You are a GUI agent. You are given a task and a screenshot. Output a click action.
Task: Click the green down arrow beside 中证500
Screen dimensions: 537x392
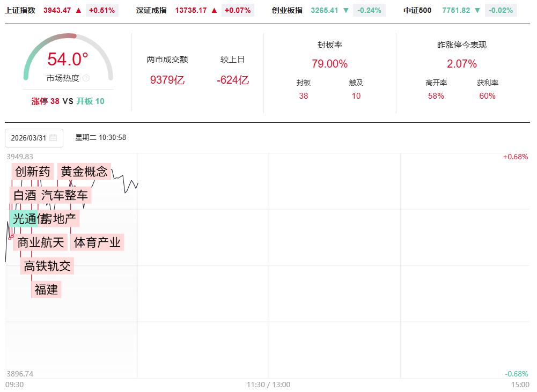pyautogui.click(x=477, y=10)
